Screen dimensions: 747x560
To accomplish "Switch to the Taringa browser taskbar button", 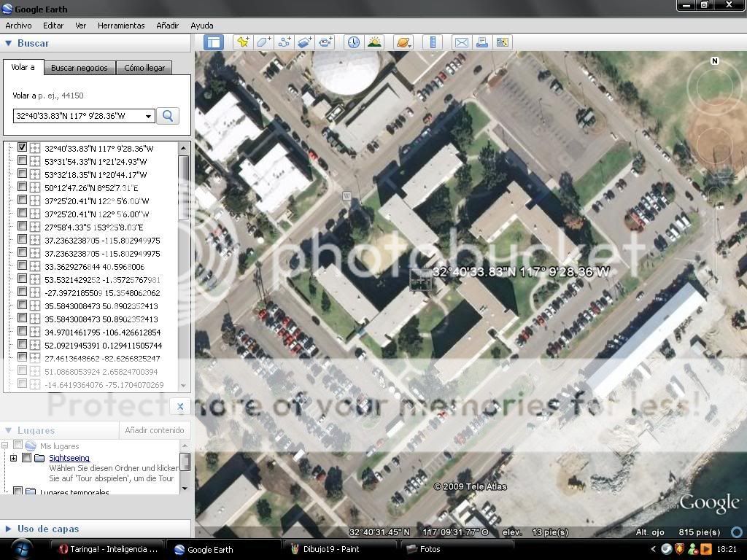I will 107,549.
